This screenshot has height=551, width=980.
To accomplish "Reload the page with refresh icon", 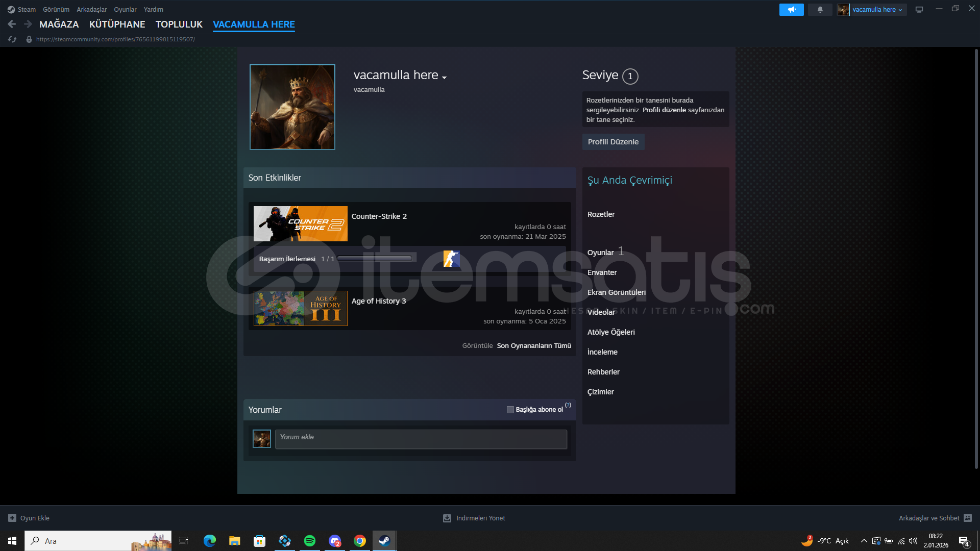I will coord(13,39).
